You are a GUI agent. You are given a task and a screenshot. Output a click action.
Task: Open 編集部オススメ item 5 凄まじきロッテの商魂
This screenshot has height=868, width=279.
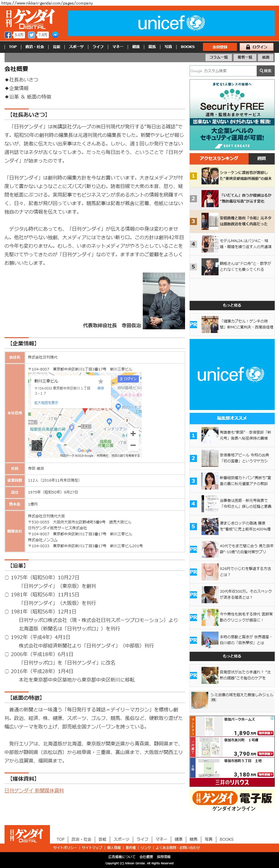(232, 526)
